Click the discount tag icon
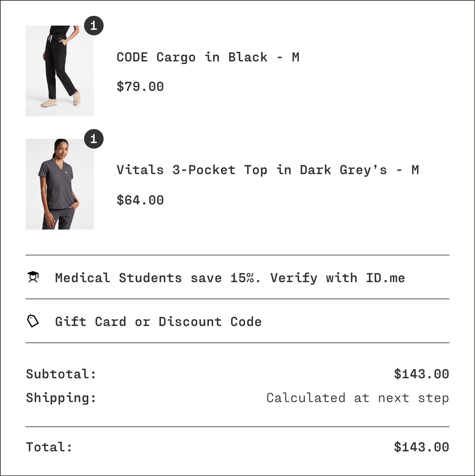Screen dimensions: 475x476 click(x=33, y=321)
